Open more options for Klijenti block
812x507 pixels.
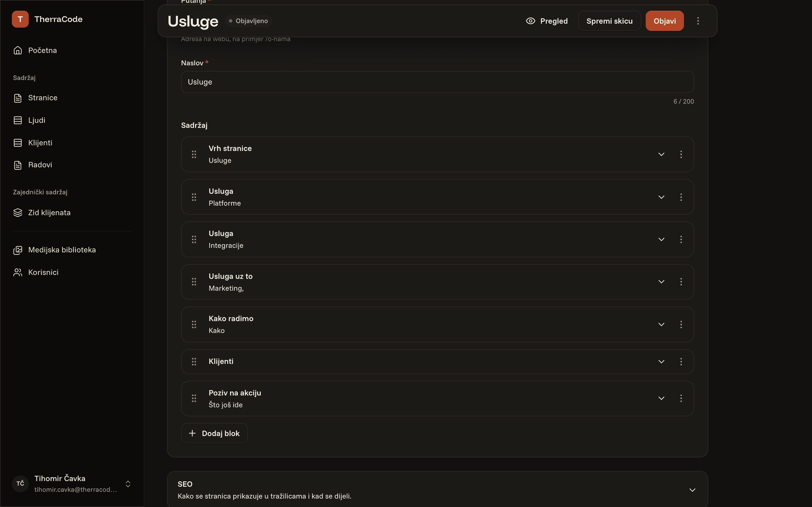pos(681,361)
